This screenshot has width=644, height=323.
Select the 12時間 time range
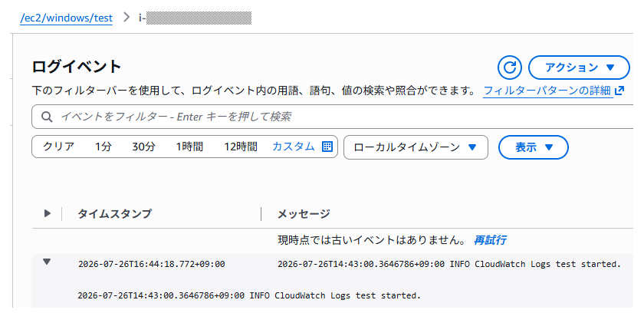[x=241, y=147]
